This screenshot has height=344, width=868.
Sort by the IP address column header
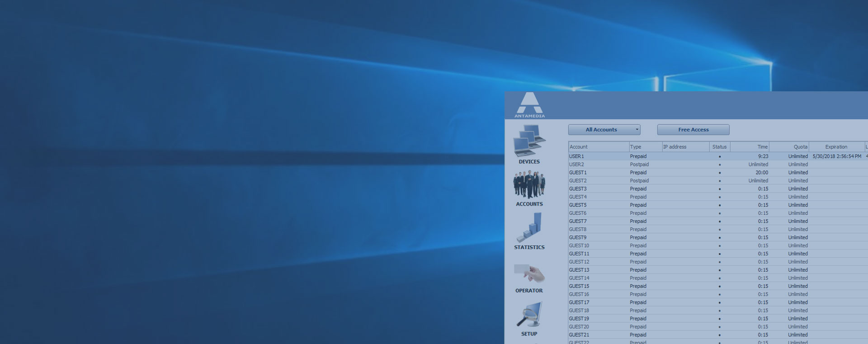click(x=685, y=147)
